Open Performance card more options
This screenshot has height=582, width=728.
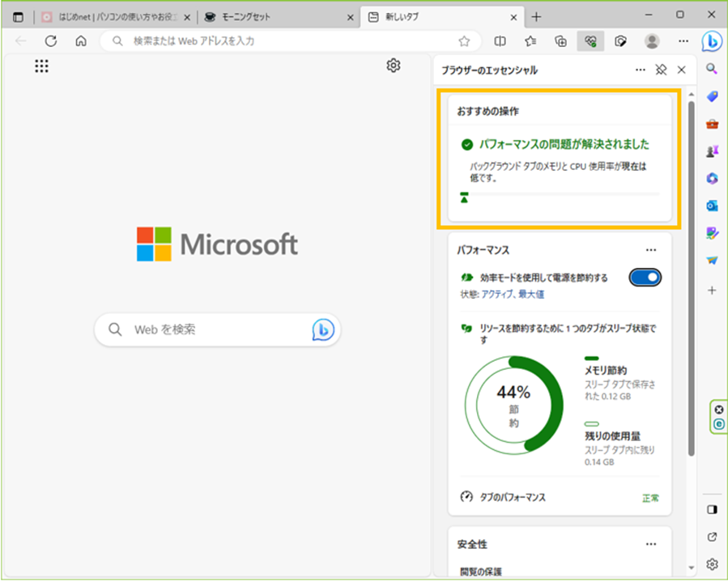point(651,250)
